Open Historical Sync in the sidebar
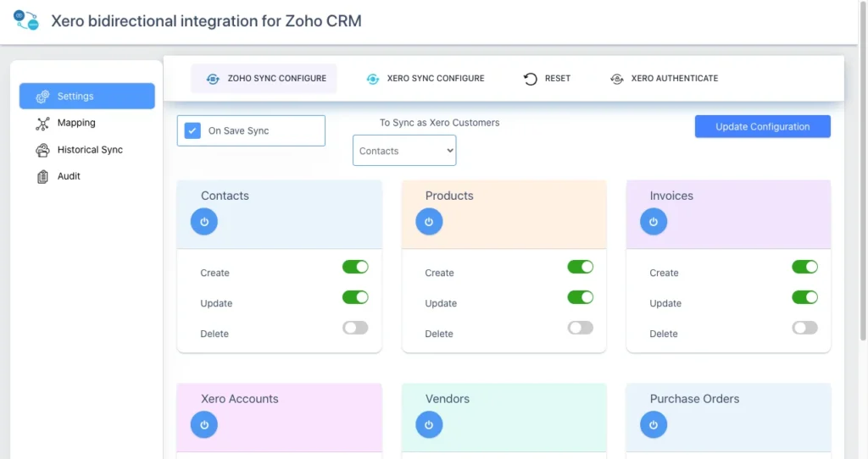Image resolution: width=868 pixels, height=459 pixels. (87, 149)
